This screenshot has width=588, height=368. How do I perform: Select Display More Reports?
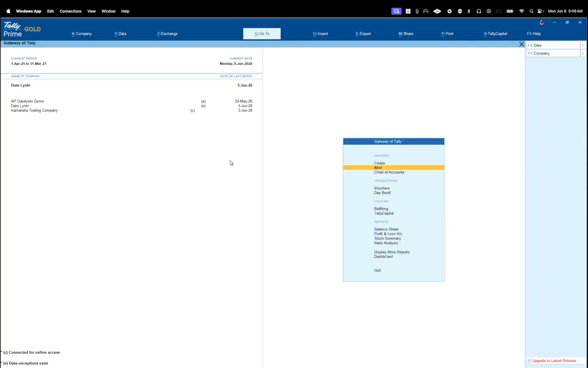coord(392,252)
